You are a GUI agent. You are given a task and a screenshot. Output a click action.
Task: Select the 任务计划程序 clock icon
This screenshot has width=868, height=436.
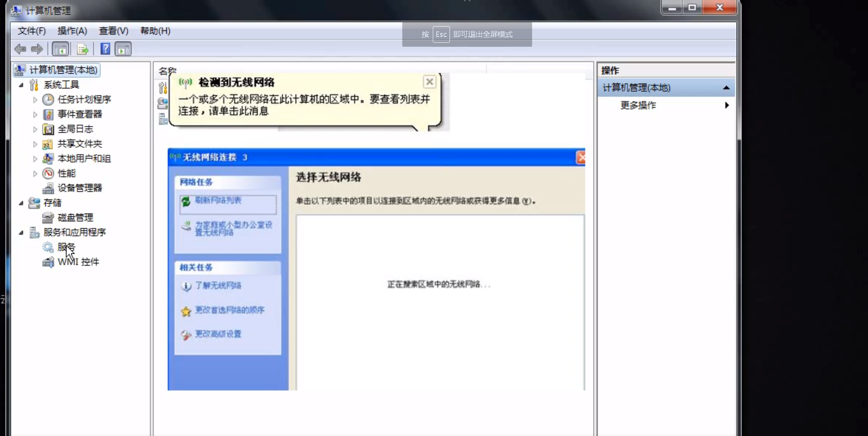(x=48, y=99)
